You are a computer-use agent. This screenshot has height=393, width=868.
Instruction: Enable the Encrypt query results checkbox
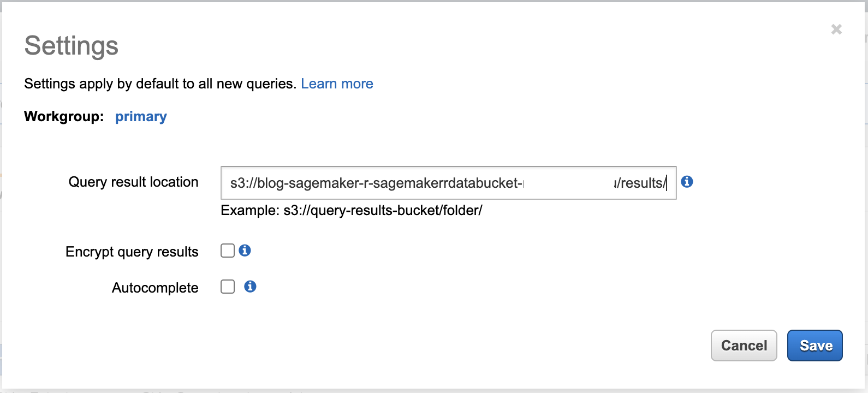228,251
